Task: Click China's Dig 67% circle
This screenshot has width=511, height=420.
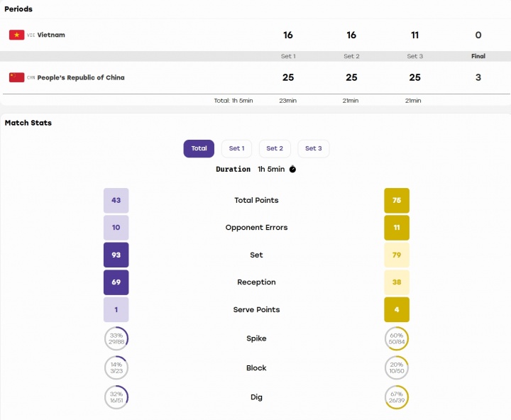Action: coord(397,397)
